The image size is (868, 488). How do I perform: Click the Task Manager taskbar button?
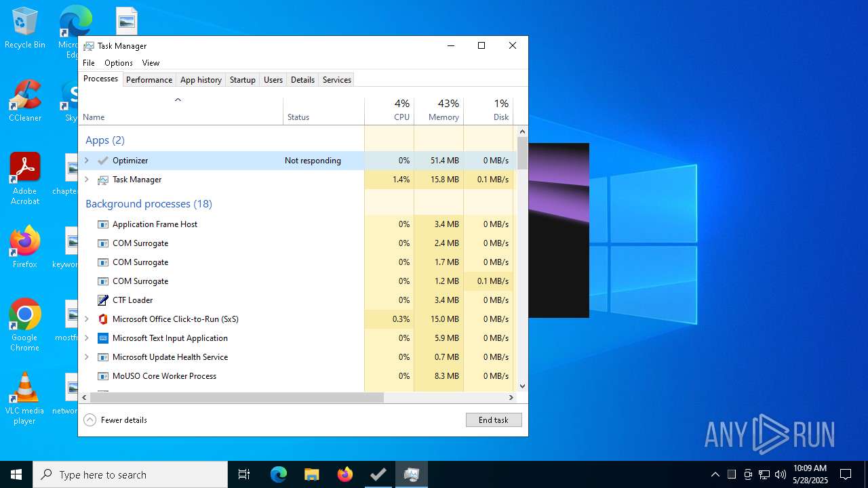pos(411,474)
